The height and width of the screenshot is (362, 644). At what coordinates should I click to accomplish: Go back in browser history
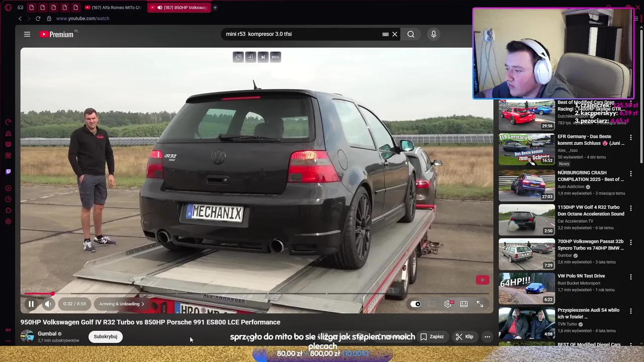(20, 19)
